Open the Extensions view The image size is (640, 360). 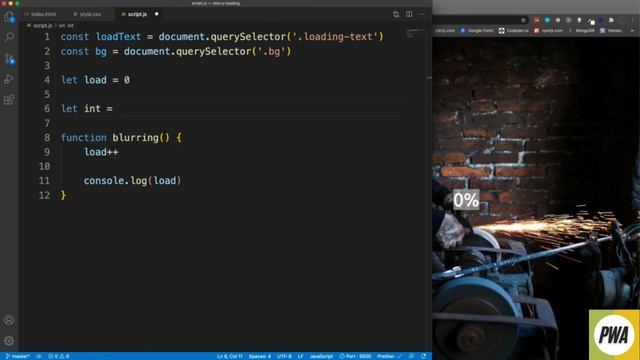point(9,100)
